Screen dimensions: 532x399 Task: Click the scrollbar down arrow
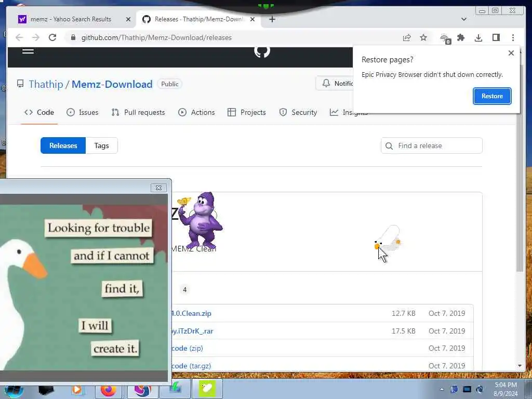[x=520, y=366]
